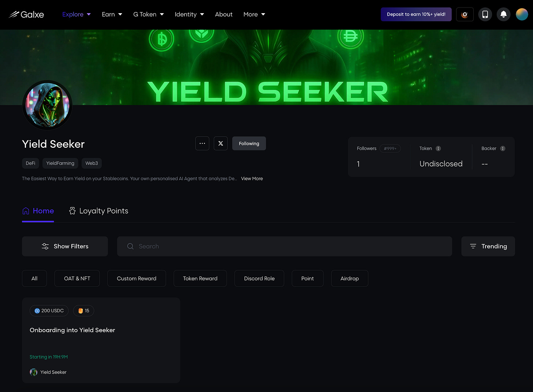Click the Token info icon

coord(438,148)
